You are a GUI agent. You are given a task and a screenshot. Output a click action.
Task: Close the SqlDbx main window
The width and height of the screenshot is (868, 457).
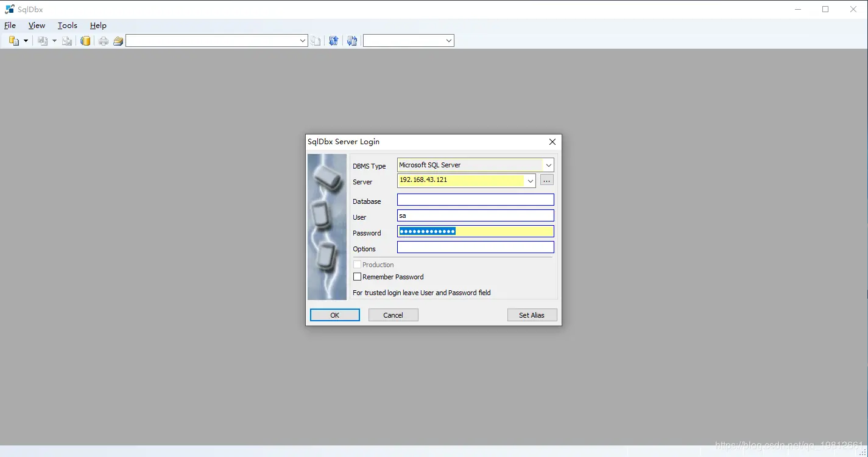[853, 9]
